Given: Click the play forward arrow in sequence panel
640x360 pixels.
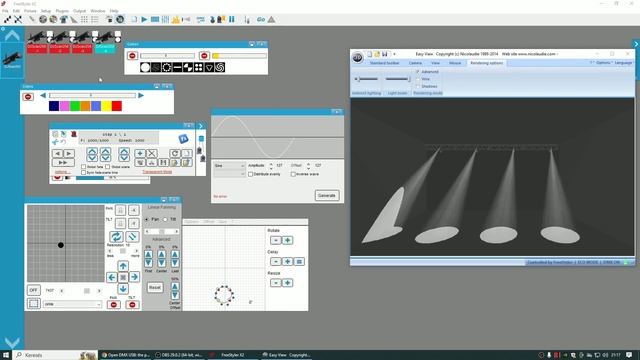Looking at the screenshot, I should [69, 153].
